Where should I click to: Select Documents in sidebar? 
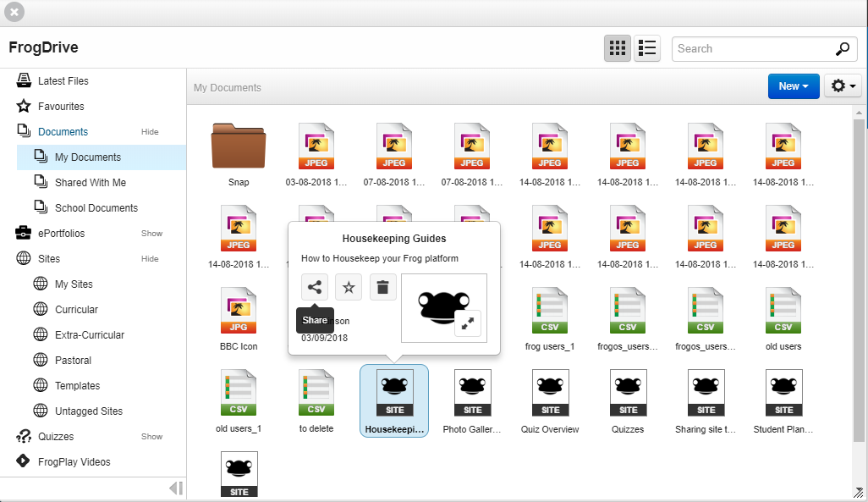click(63, 132)
